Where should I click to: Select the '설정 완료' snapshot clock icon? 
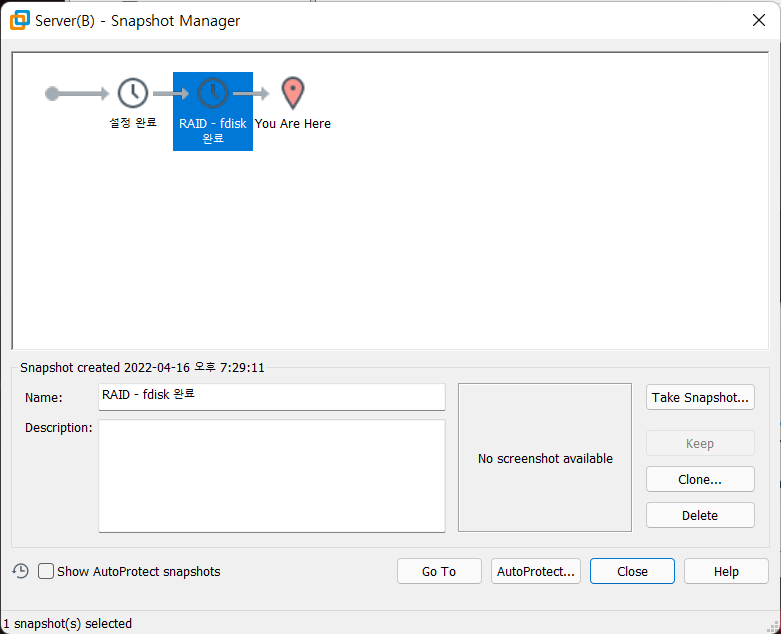[132, 93]
